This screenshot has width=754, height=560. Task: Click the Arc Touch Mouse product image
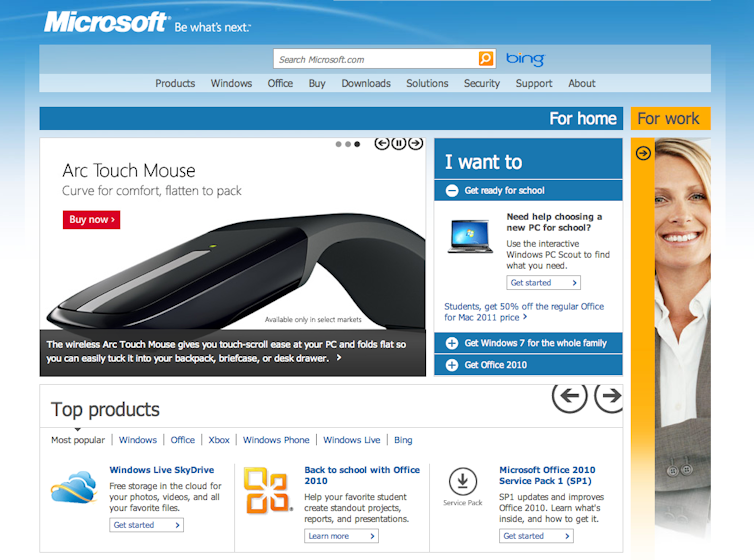[x=238, y=274]
